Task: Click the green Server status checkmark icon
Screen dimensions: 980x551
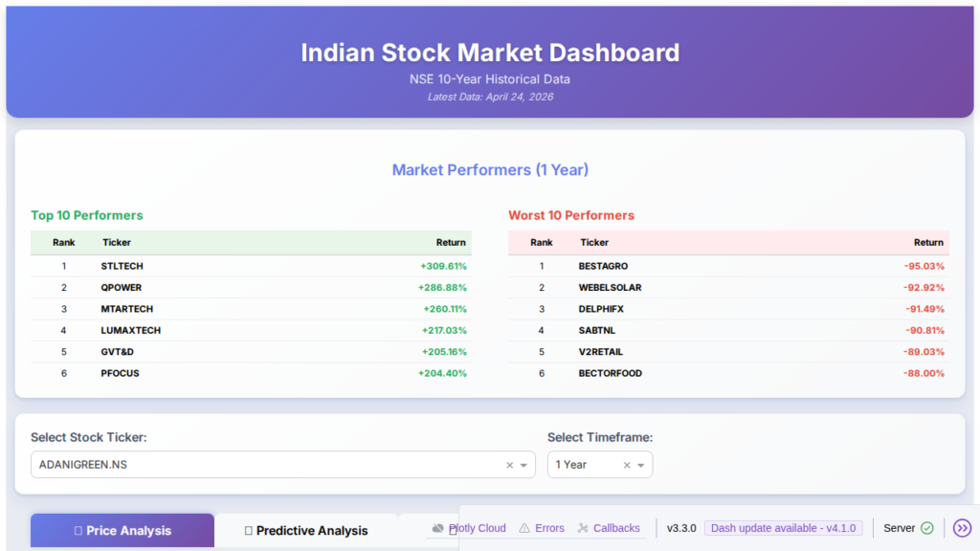Action: 927,528
